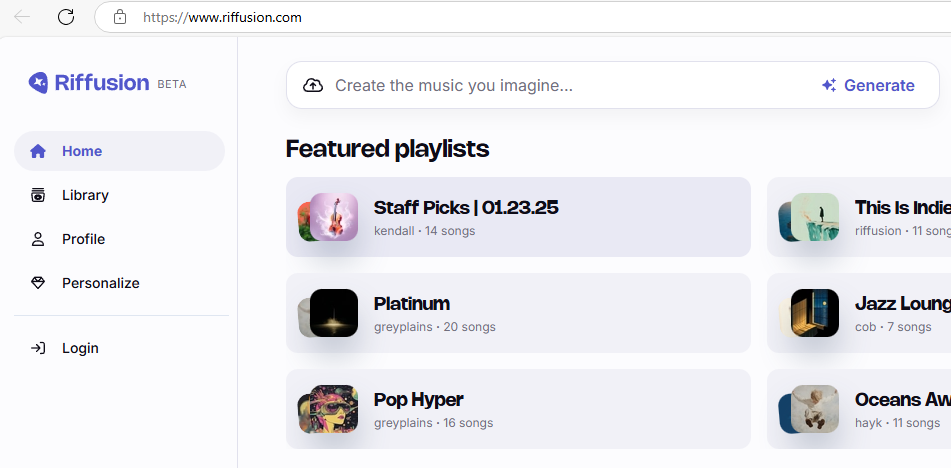
Task: Click the Riffusion logo icon
Action: (x=39, y=83)
